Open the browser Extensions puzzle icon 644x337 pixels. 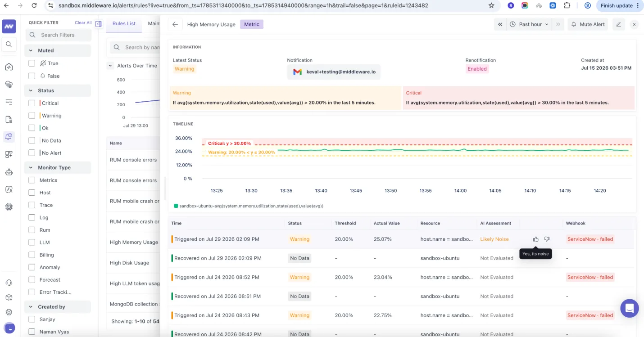point(567,6)
